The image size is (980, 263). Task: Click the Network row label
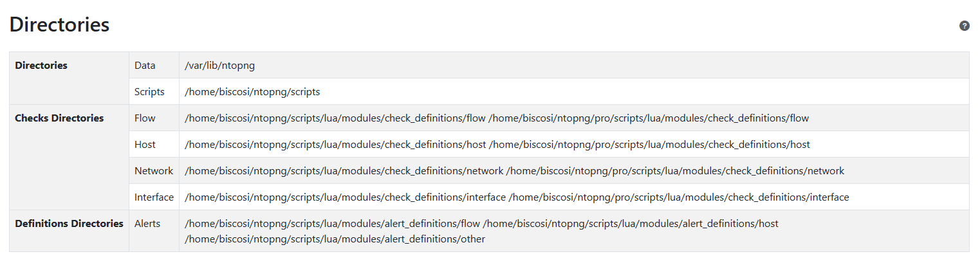click(154, 170)
